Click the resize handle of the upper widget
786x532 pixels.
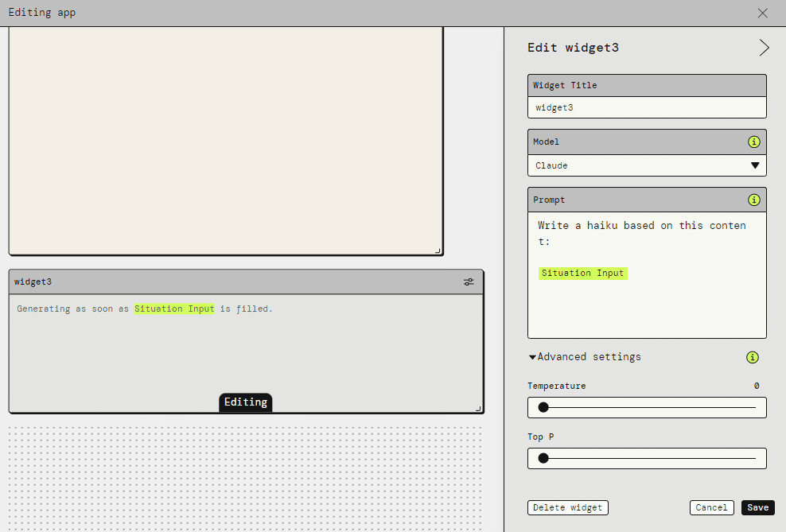pos(438,251)
